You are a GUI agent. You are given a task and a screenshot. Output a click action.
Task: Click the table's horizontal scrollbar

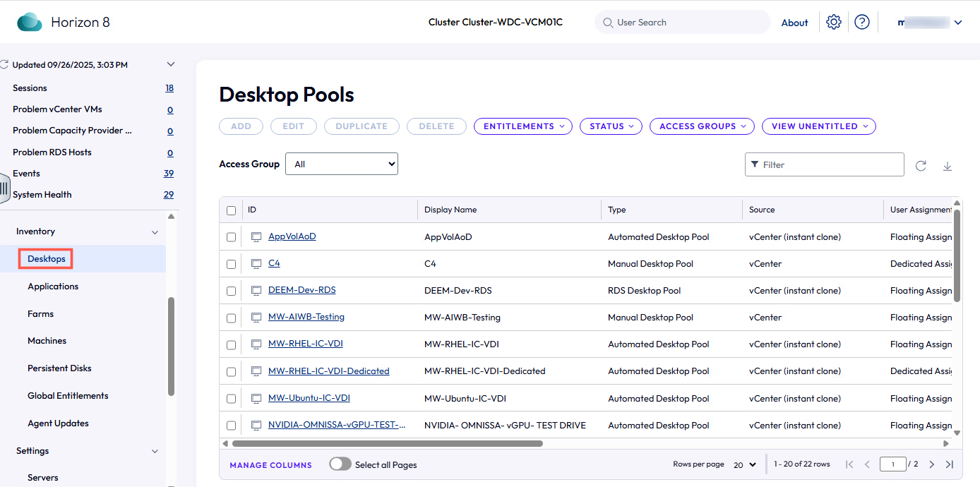[387, 444]
